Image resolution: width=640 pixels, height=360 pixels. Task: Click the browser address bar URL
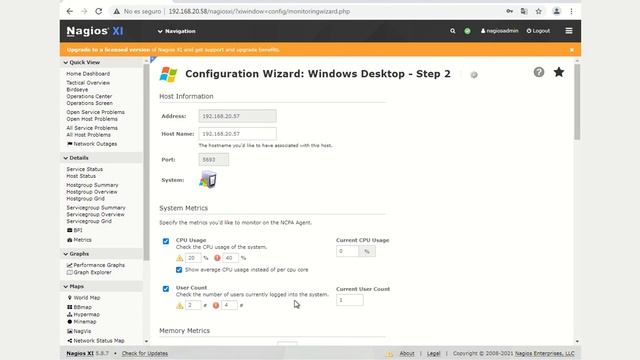[259, 11]
